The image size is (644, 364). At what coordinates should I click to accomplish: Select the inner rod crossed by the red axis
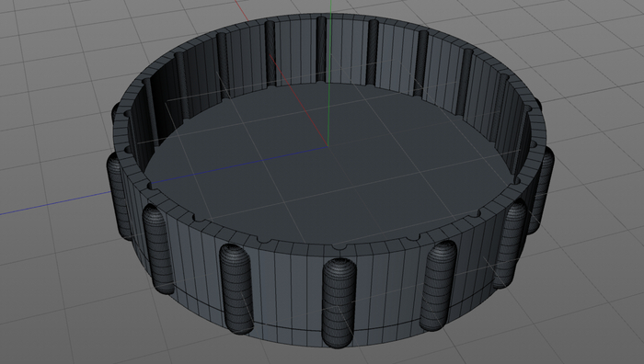tap(270, 53)
